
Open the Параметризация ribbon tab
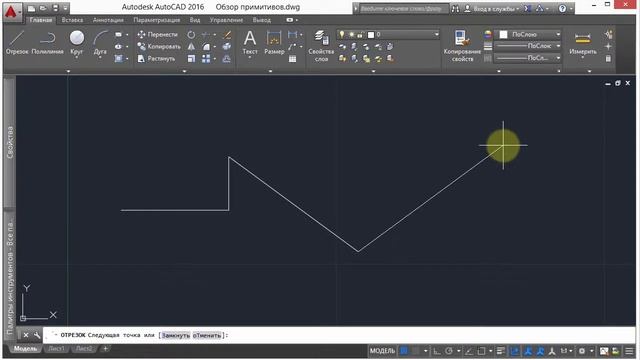pos(157,20)
